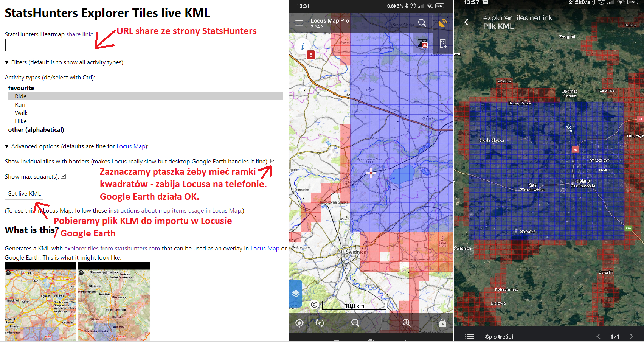This screenshot has width=644, height=342.
Task: Tap the battery indicator in Locus status bar
Action: point(440,6)
